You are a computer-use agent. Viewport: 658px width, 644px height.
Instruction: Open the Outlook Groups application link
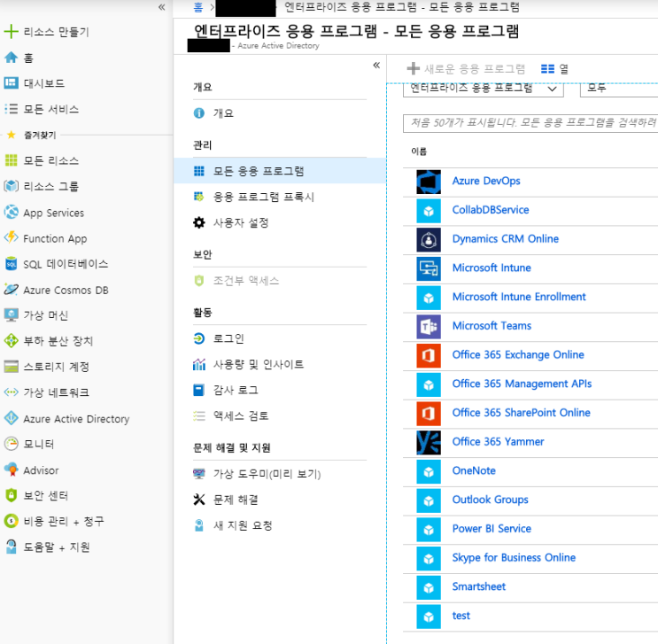490,499
